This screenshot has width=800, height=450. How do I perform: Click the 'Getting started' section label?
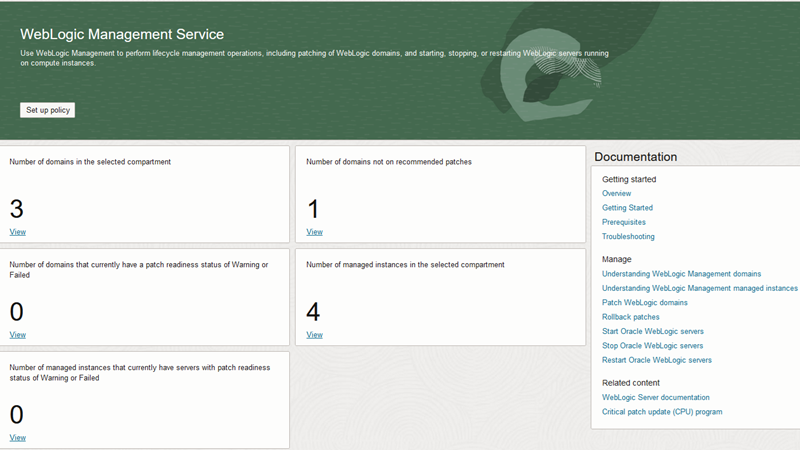629,180
